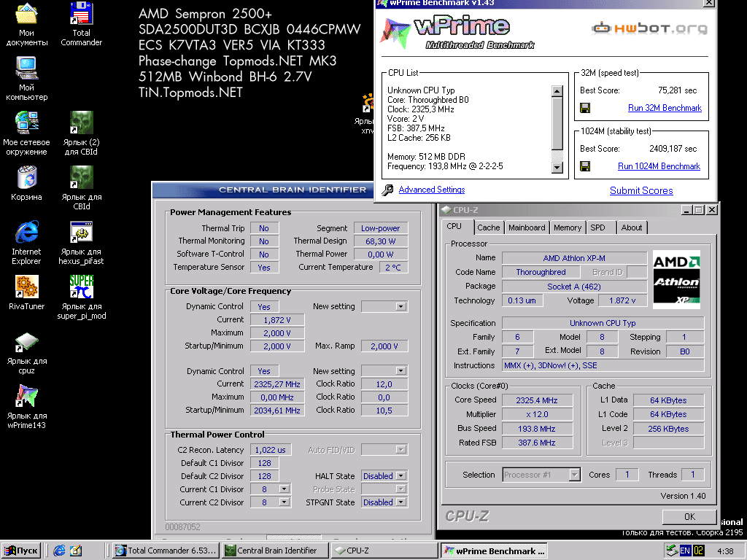Open the Probe State dropdown

tap(401, 489)
